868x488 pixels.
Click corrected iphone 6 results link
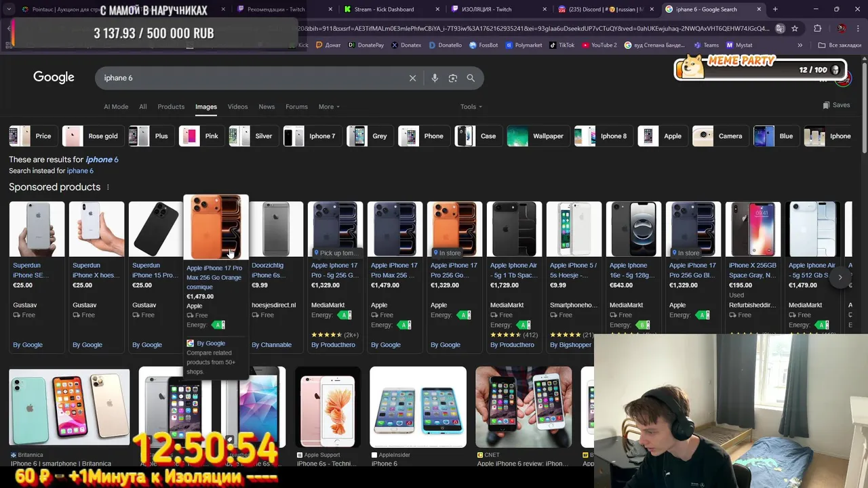coord(102,159)
